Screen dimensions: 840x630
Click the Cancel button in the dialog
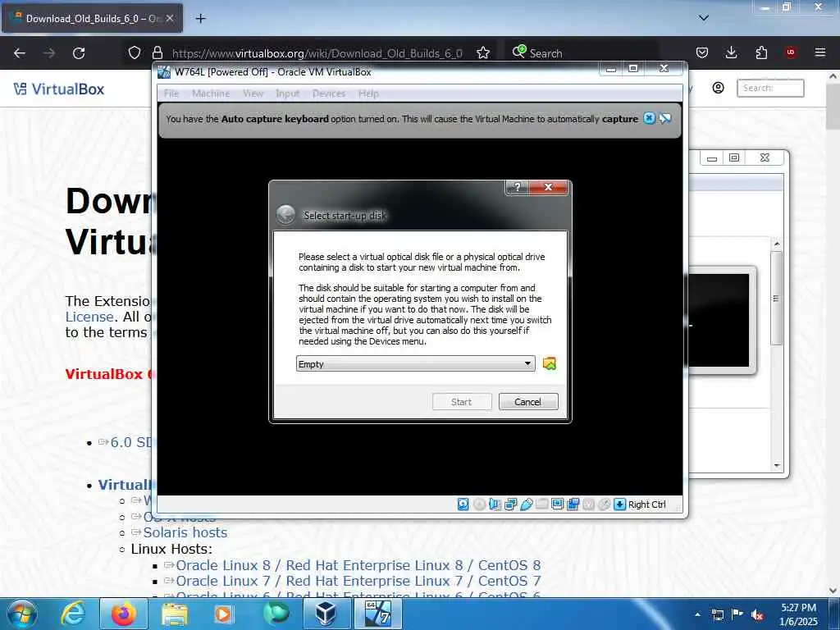(528, 402)
